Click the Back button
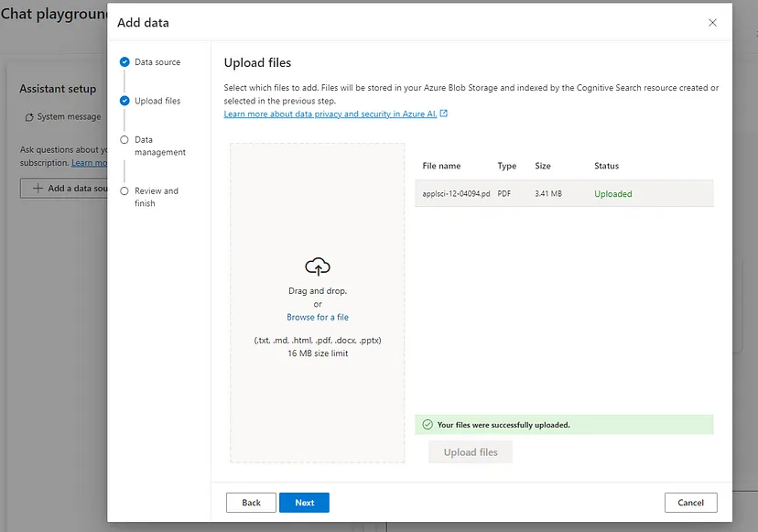Screen dimensions: 758x532 point(251,503)
